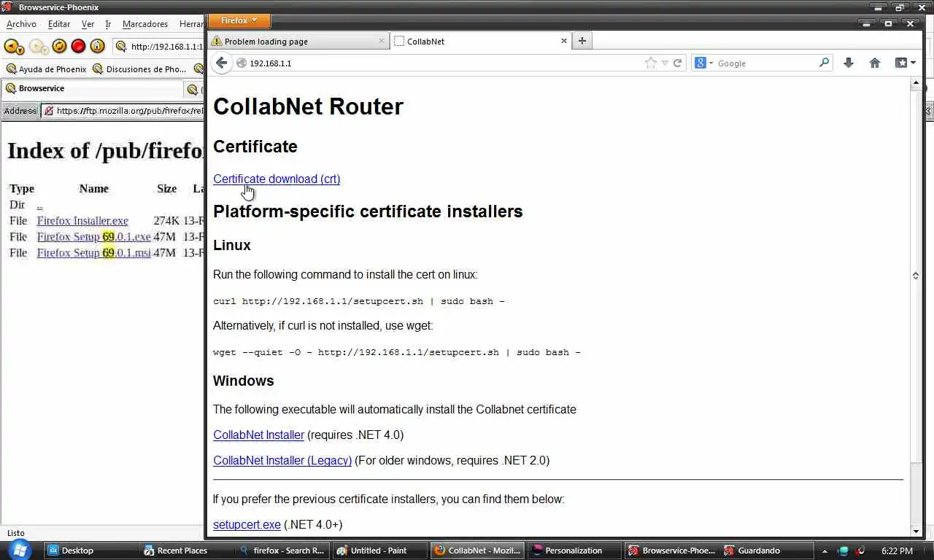This screenshot has height=560, width=934.
Task: Click the page scrollbar down arrow
Action: pyautogui.click(x=916, y=532)
